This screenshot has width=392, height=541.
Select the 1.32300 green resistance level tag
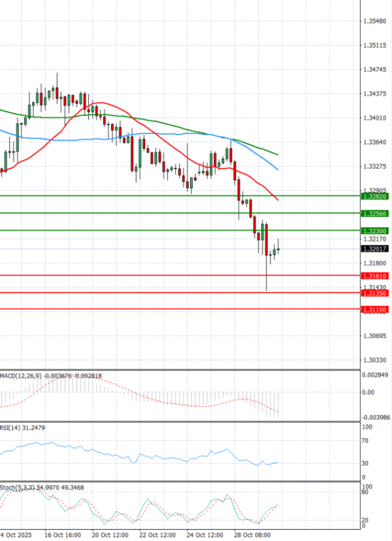point(374,231)
